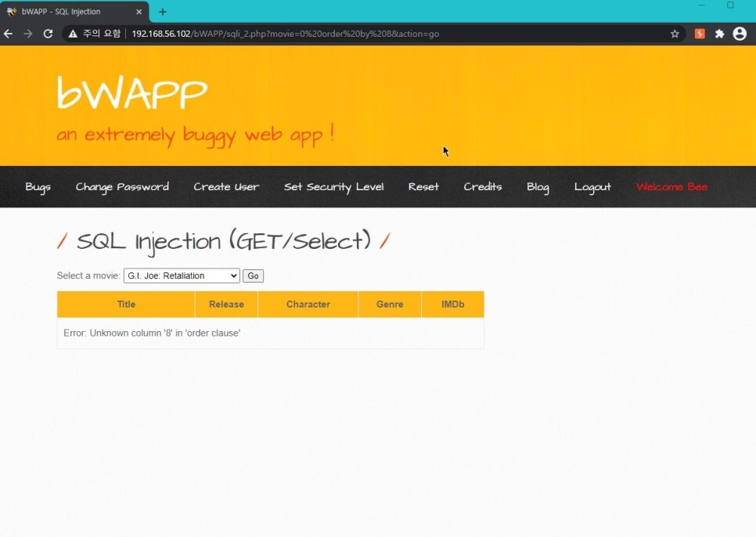The width and height of the screenshot is (756, 537).
Task: Click Logout in the navigation bar
Action: (x=592, y=187)
